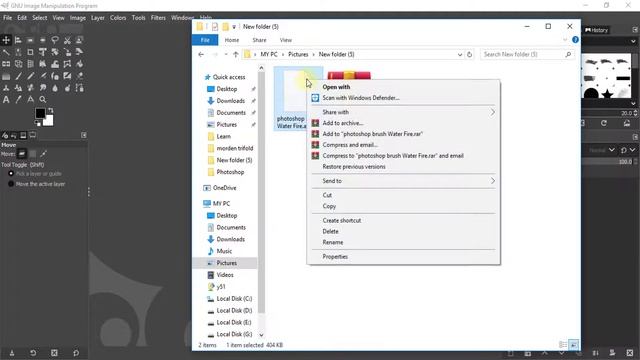Click Pictures in the address breadcrumb
Screen dimensions: 640x360
coord(298,54)
